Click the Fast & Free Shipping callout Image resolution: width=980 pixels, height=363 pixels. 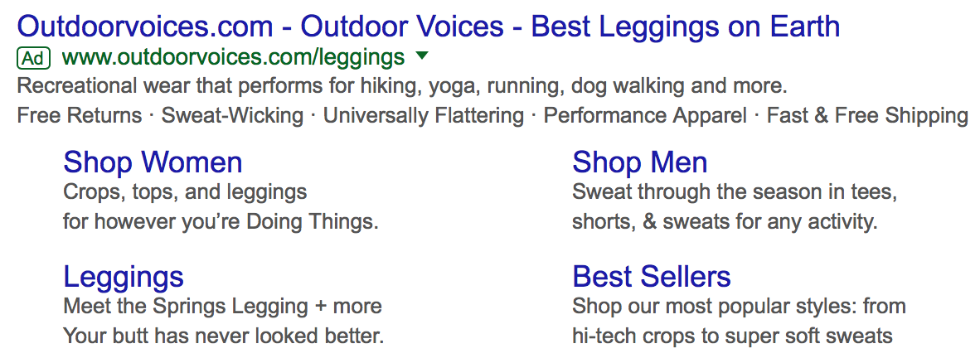click(x=867, y=116)
